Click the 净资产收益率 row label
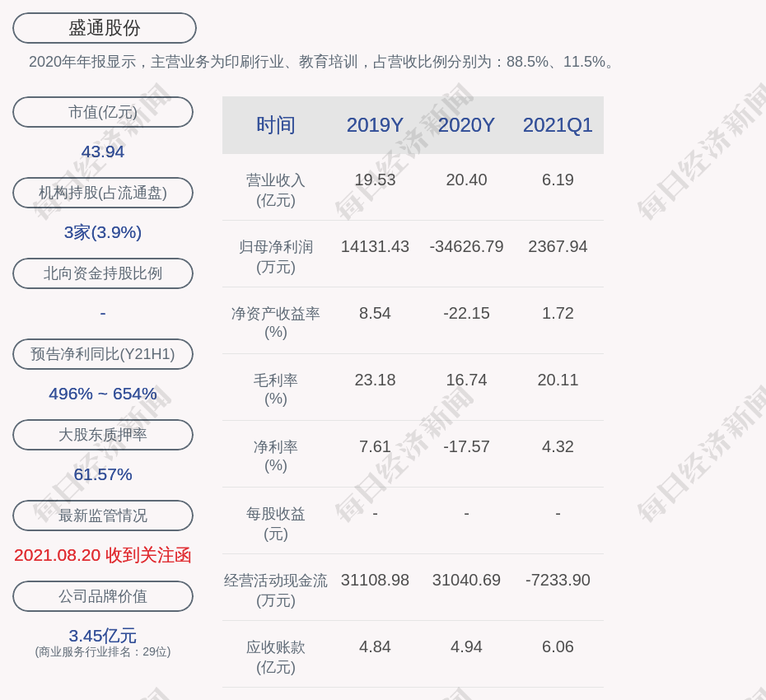 click(276, 323)
